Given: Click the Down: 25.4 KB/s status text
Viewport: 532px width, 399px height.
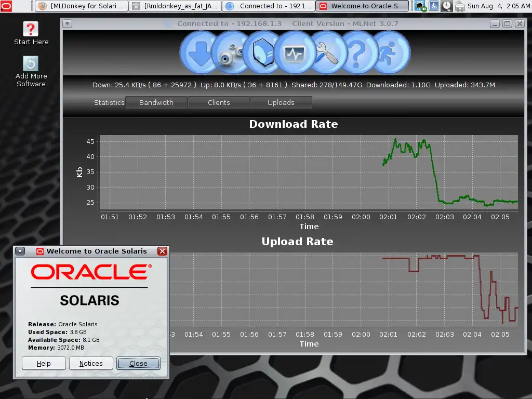Looking at the screenshot, I should pyautogui.click(x=144, y=85).
